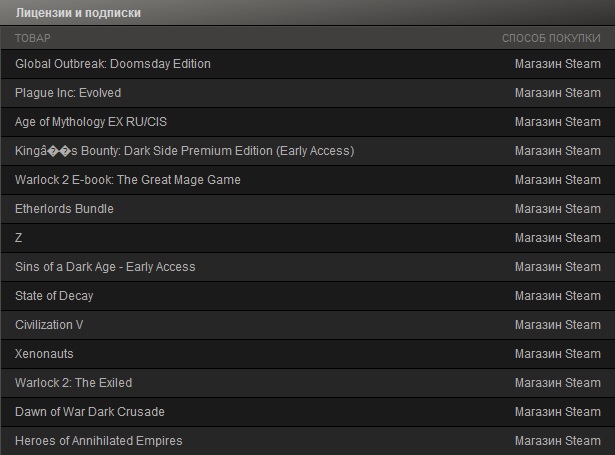Click 'Магазин Steam' for Heroes of Annihilated Empires
615x455 pixels.
[558, 441]
